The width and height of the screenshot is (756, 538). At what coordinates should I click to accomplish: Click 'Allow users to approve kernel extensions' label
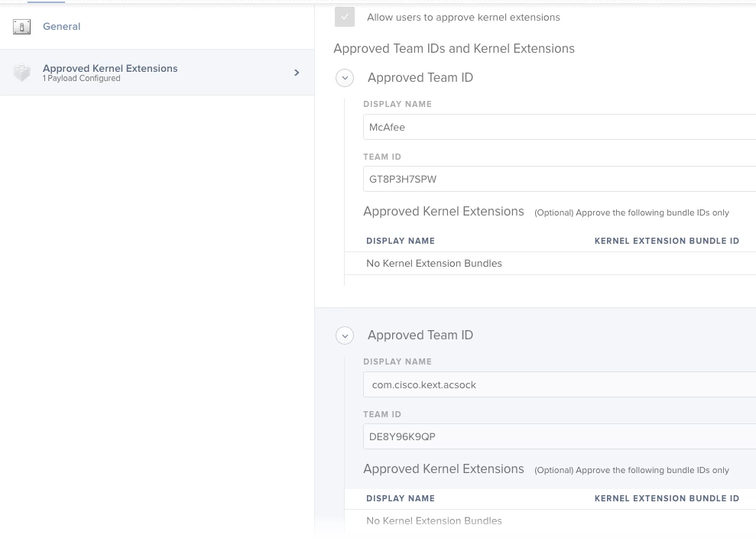point(463,18)
